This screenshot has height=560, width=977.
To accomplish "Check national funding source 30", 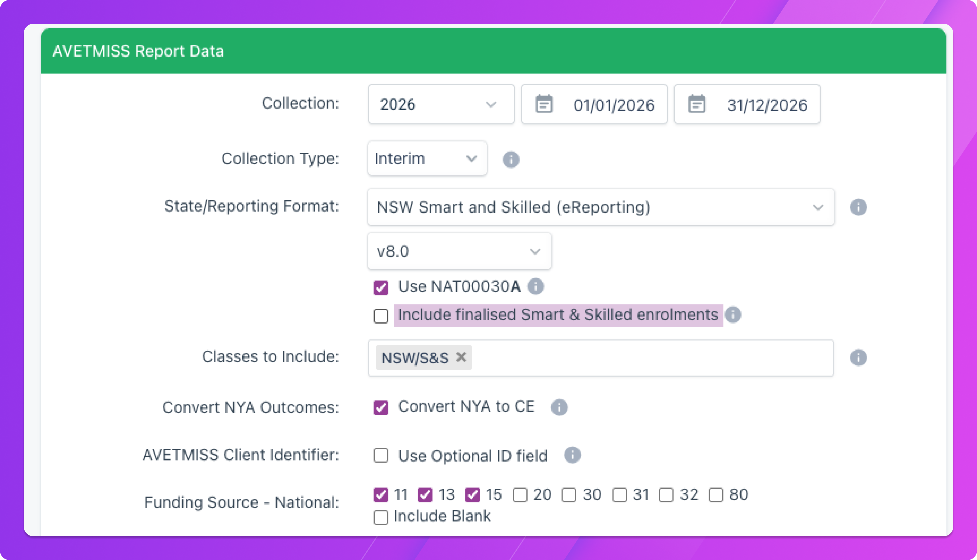I will (x=568, y=495).
